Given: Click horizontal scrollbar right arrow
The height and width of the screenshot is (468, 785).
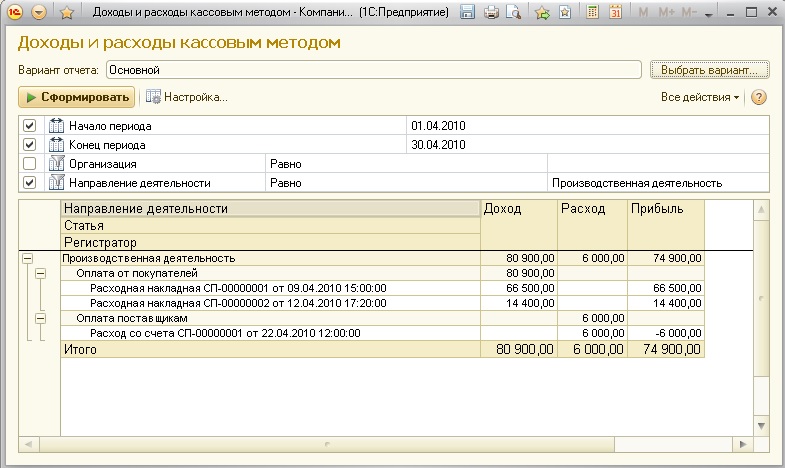Looking at the screenshot, I should pyautogui.click(x=743, y=444).
